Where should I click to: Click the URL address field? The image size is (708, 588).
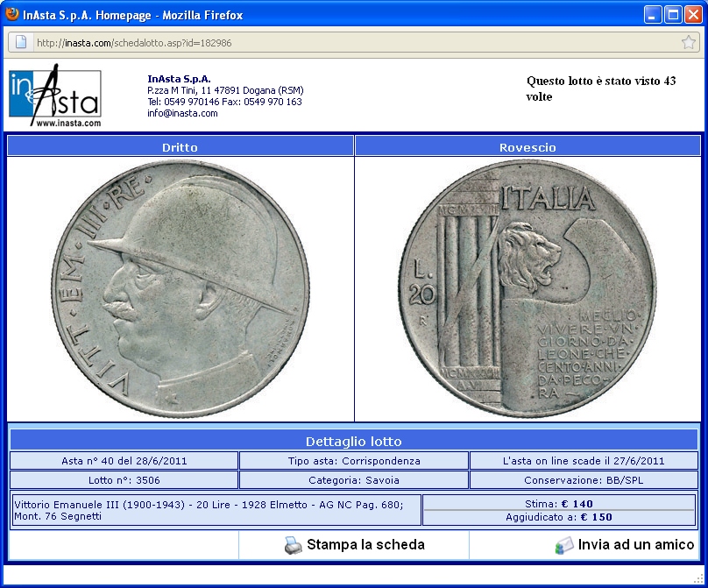[350, 42]
